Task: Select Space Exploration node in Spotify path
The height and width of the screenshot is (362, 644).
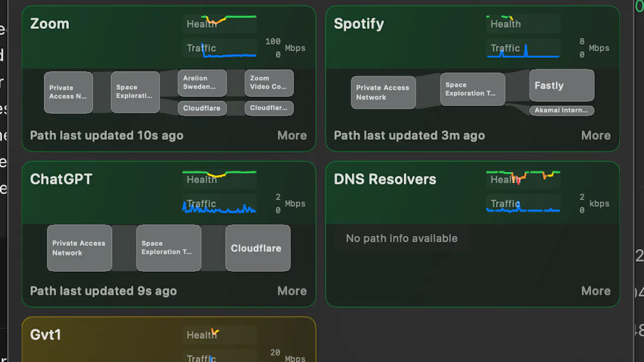Action: pos(473,89)
